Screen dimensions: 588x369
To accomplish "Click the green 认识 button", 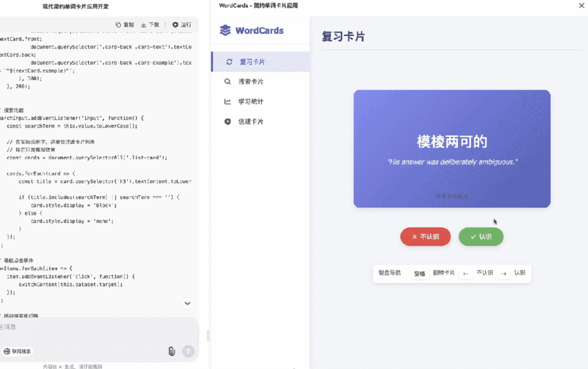I will pos(481,237).
